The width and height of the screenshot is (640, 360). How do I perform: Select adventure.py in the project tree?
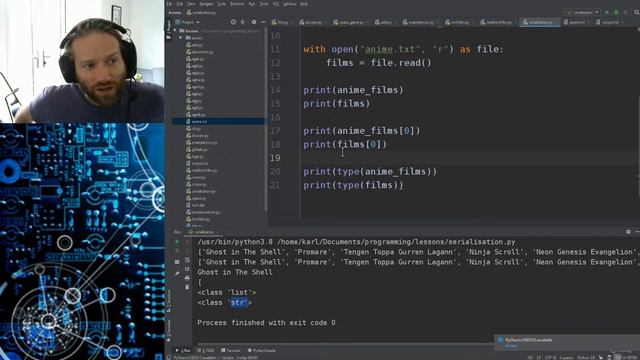coord(202,52)
